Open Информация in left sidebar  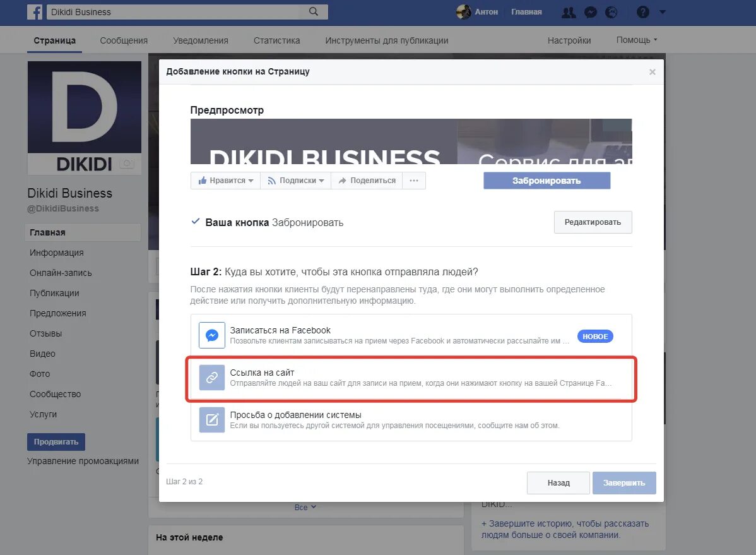pyautogui.click(x=56, y=253)
